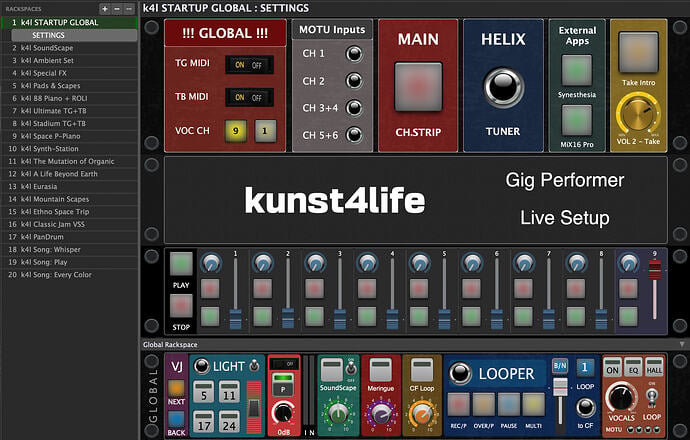
Task: Select light preset 17 button
Action: (x=204, y=422)
